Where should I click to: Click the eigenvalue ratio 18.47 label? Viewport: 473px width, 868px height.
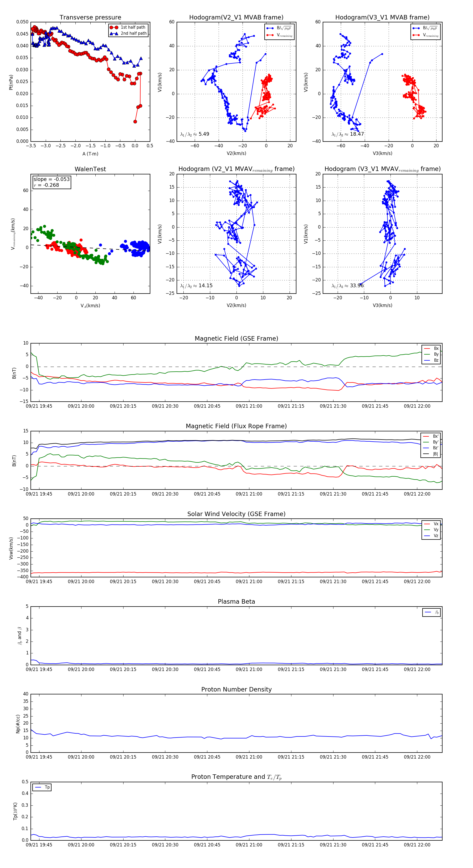pyautogui.click(x=348, y=134)
